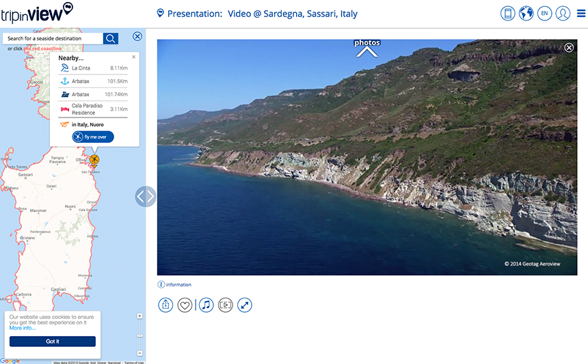Select La Cinta beach in Nearby list
The height and width of the screenshot is (364, 588).
[93, 68]
